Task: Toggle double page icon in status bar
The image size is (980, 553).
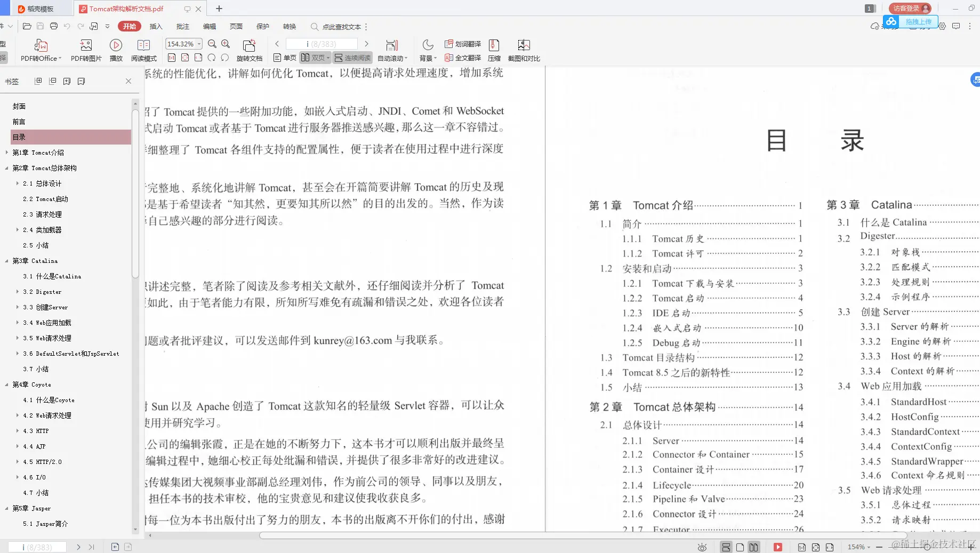Action: (x=753, y=547)
